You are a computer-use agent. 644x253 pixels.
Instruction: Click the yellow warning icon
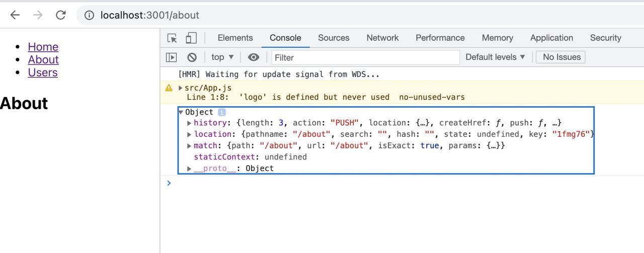click(x=169, y=88)
